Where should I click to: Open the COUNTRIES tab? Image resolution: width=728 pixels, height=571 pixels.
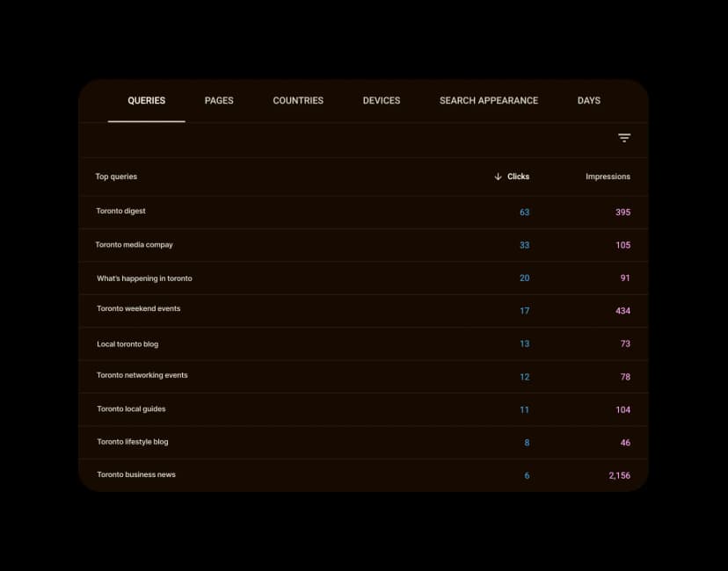pyautogui.click(x=297, y=100)
